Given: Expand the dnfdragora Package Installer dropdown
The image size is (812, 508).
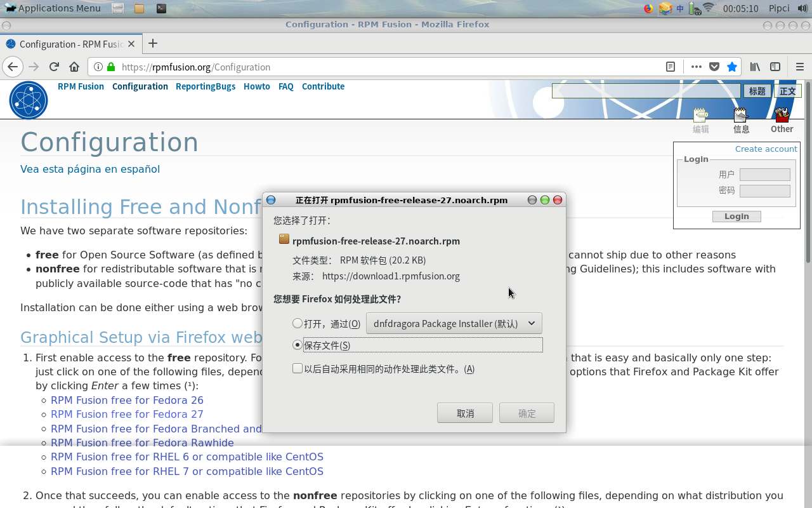Looking at the screenshot, I should [454, 323].
